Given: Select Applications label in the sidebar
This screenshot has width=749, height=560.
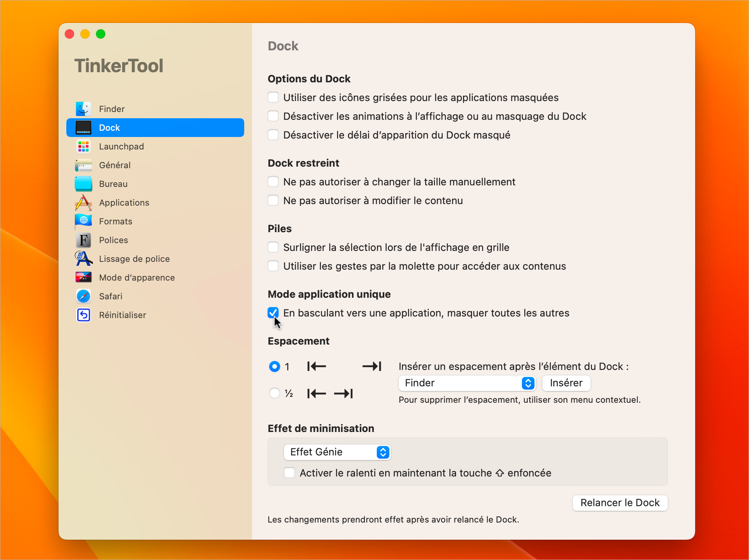Looking at the screenshot, I should (x=124, y=203).
